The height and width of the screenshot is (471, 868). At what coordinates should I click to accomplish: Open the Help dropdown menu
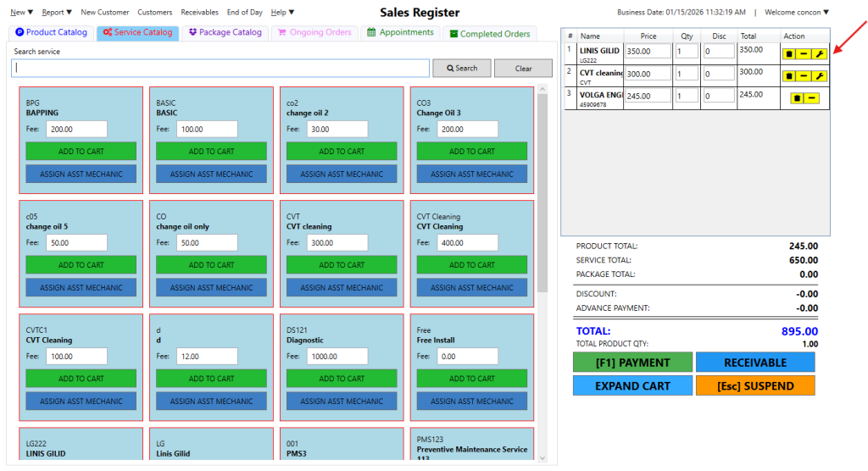[x=282, y=13]
